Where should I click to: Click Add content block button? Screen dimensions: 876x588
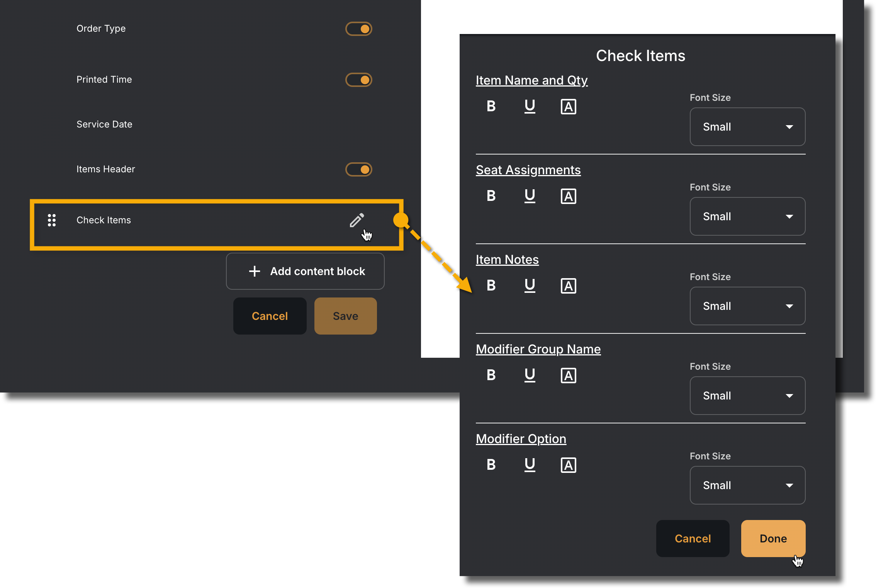tap(305, 271)
